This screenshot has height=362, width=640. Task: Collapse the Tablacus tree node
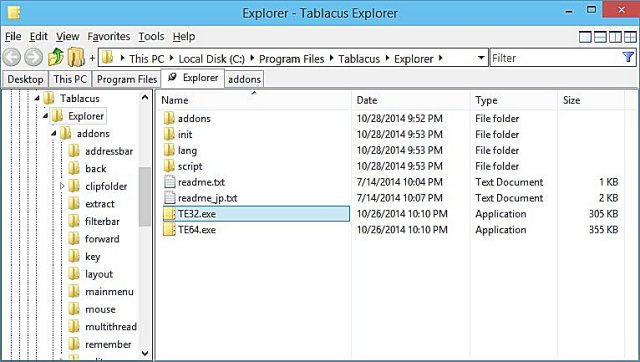(37, 98)
